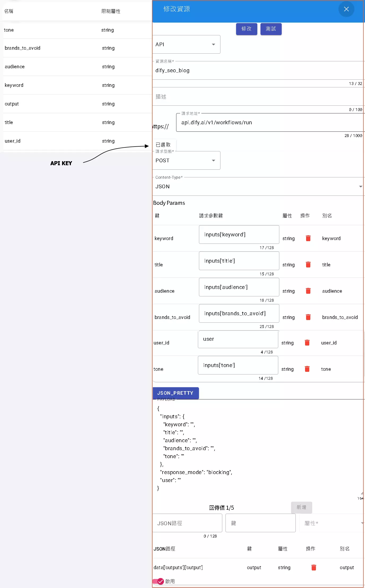
Task: Open the API resource type dropdown
Action: (186, 44)
